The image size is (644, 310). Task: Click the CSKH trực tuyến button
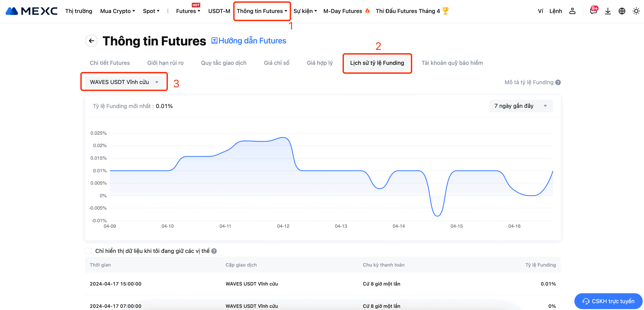pos(608,301)
